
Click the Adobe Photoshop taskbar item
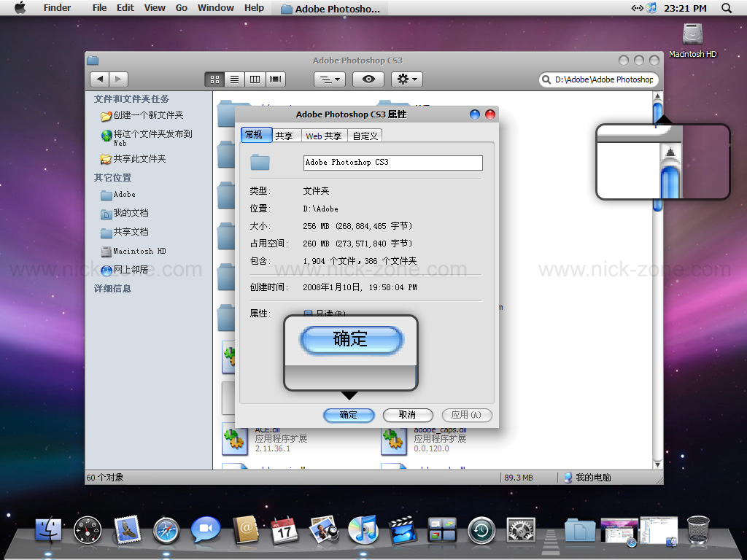[330, 9]
